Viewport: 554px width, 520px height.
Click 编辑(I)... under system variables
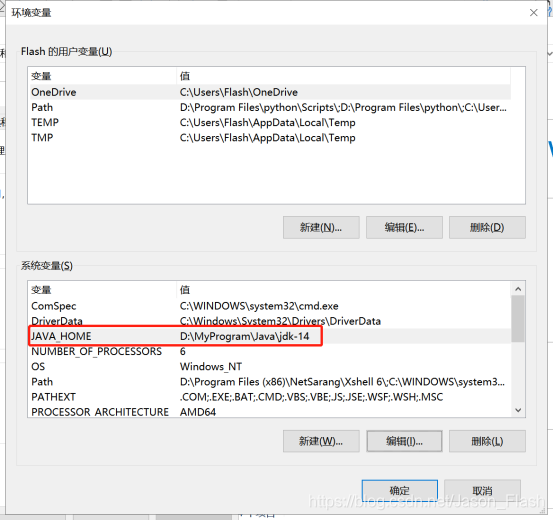[404, 441]
